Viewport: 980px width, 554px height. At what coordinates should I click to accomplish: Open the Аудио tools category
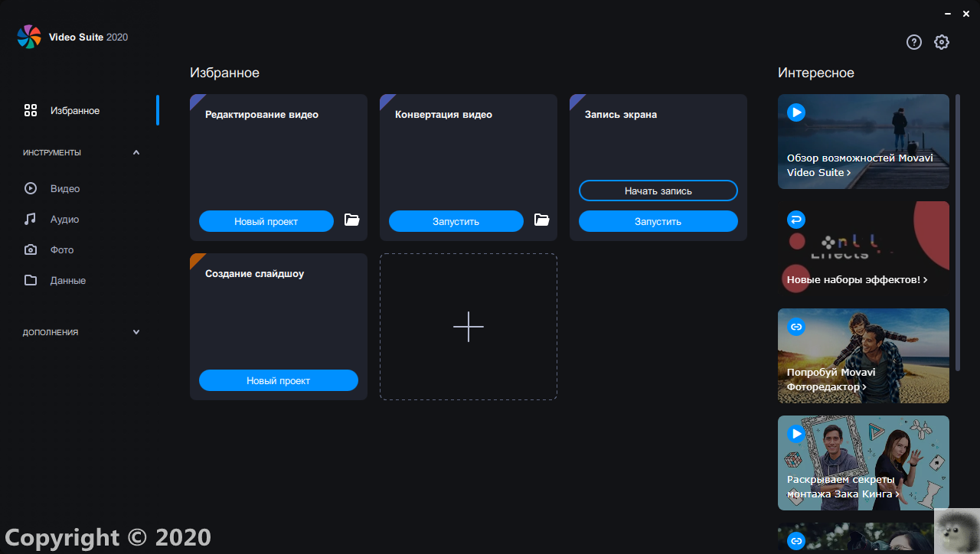[65, 219]
